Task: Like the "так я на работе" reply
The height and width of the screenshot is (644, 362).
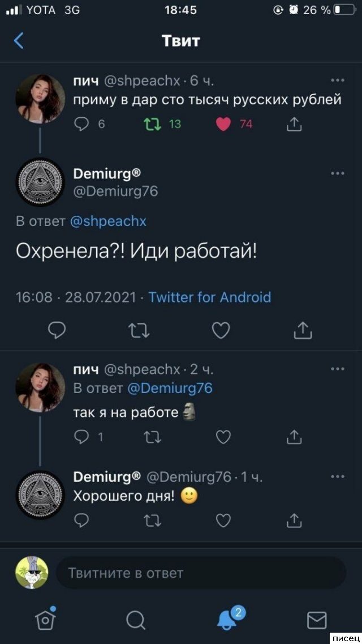Action: (x=223, y=437)
